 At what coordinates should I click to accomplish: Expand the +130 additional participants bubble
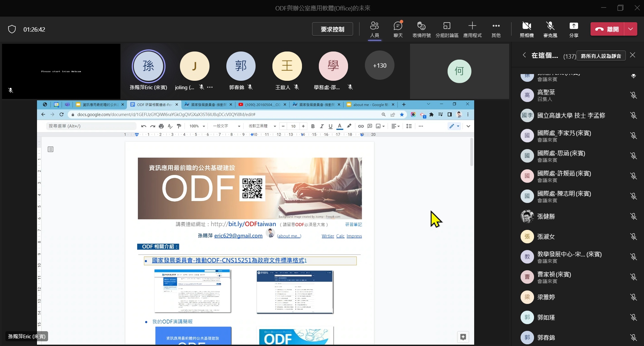(x=380, y=65)
